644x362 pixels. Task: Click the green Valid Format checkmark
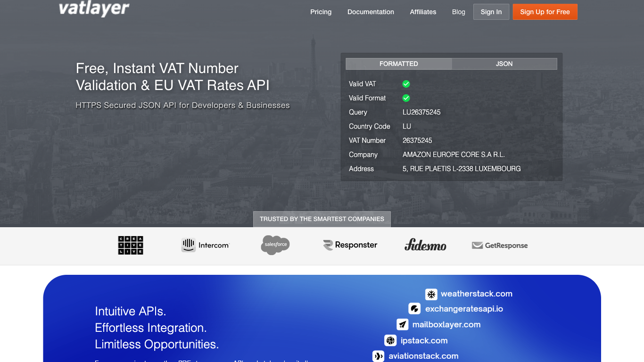406,98
